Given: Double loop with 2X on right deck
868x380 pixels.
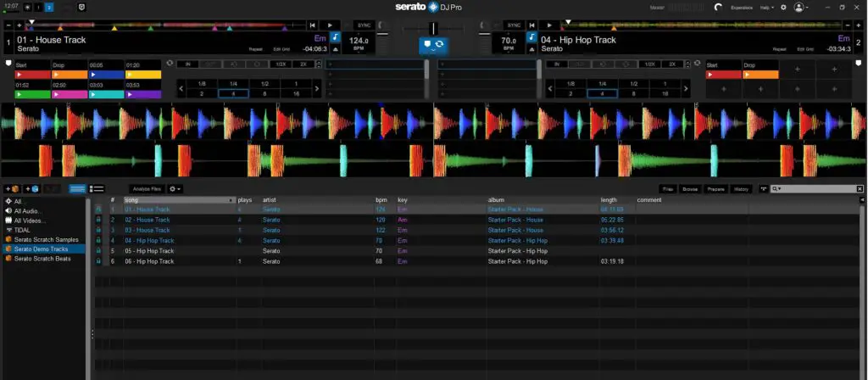Looking at the screenshot, I should 672,64.
